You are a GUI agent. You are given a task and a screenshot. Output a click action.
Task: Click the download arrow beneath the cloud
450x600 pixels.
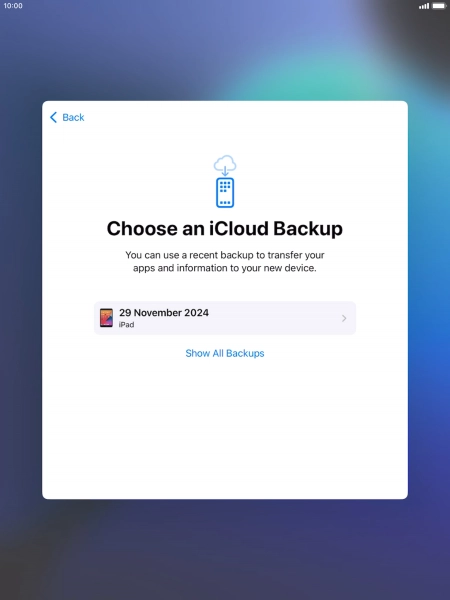point(225,171)
